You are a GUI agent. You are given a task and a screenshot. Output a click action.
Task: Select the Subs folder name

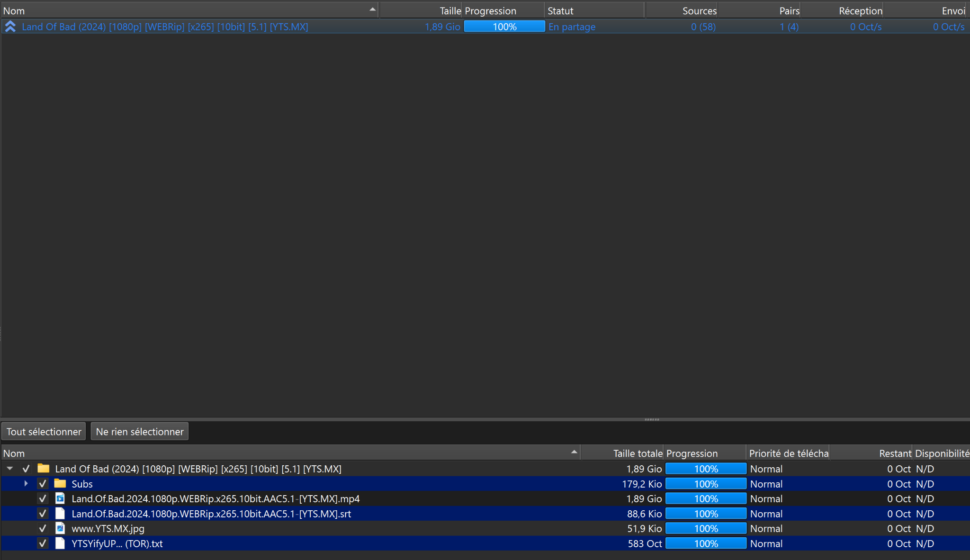coord(82,484)
